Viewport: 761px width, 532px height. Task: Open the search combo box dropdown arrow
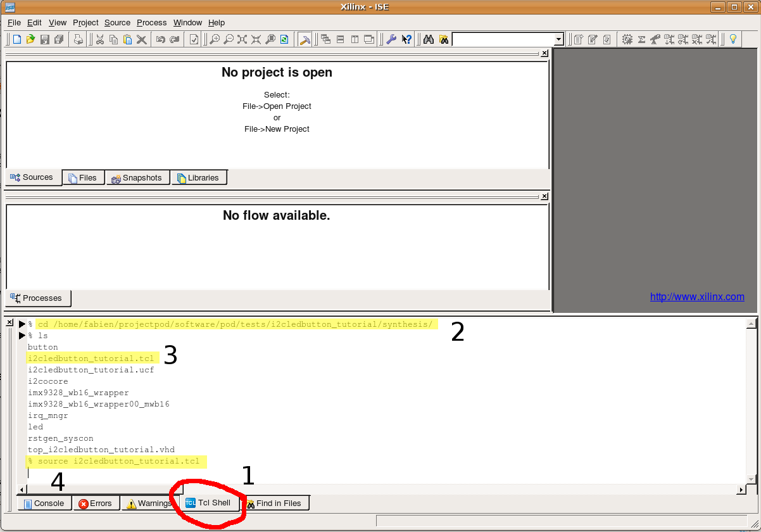click(558, 39)
